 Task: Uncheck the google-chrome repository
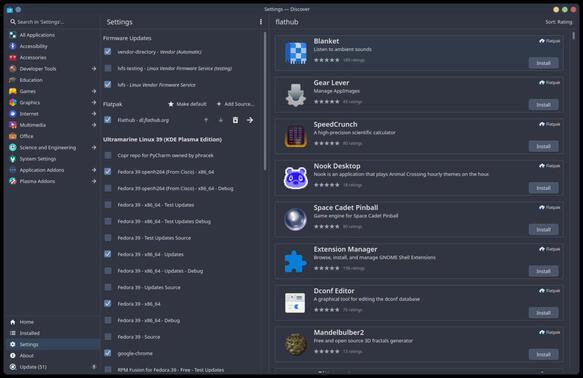tap(108, 353)
